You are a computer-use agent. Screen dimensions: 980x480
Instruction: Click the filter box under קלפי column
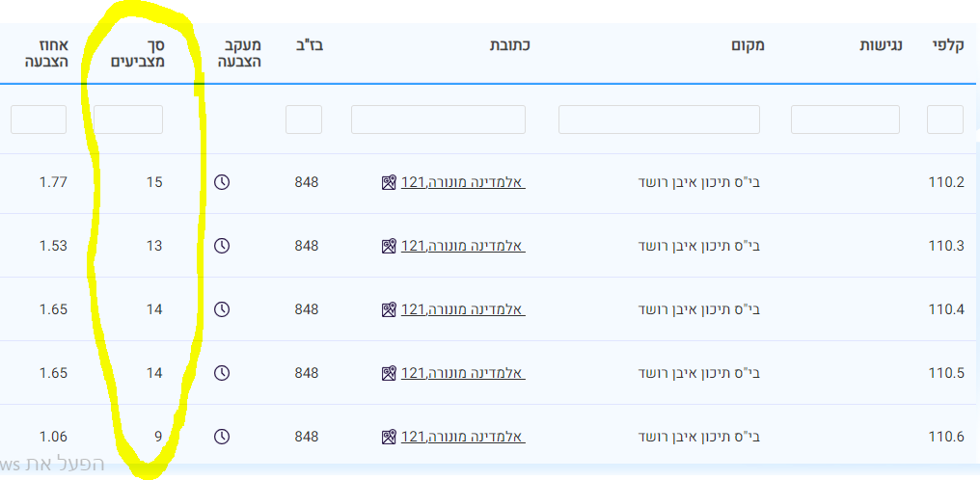[944, 120]
